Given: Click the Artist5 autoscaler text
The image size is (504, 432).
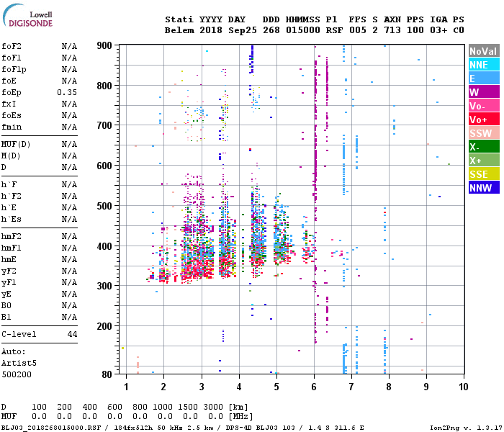Looking at the screenshot, I should [x=19, y=363].
